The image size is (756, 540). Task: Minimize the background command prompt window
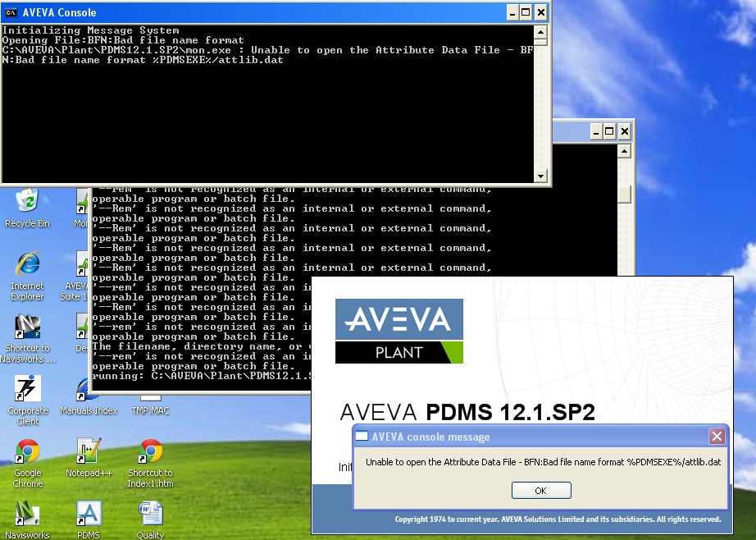pos(596,131)
